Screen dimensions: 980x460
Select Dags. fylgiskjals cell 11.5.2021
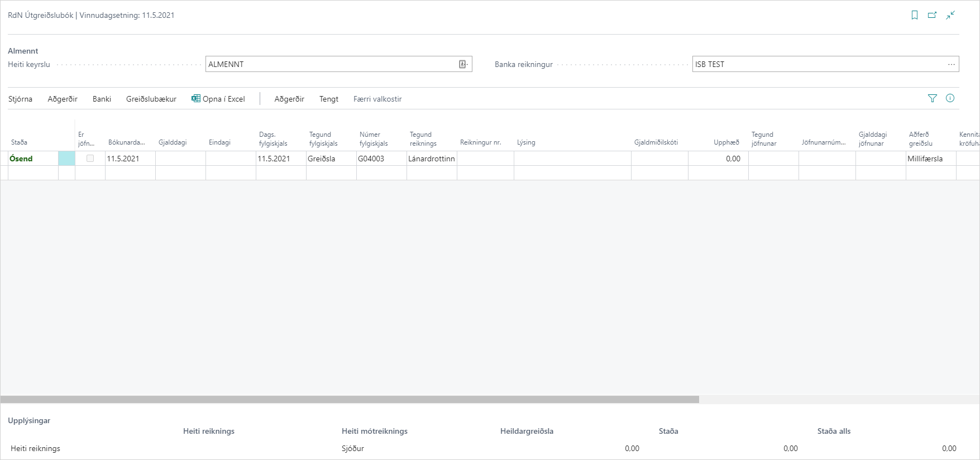click(x=281, y=159)
